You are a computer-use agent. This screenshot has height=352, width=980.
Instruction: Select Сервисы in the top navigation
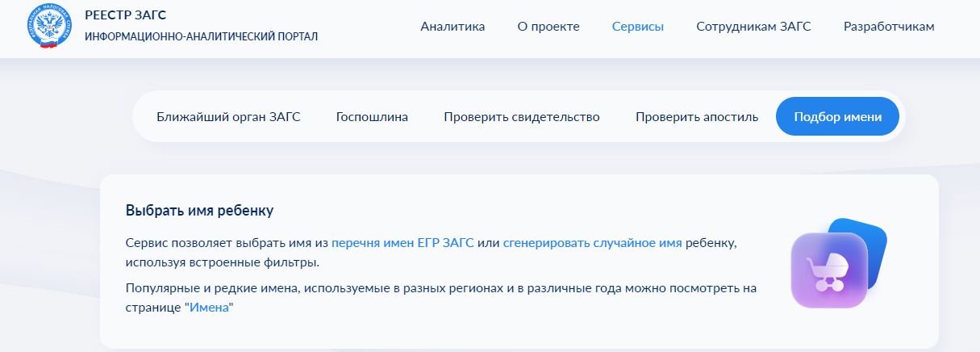point(637,27)
